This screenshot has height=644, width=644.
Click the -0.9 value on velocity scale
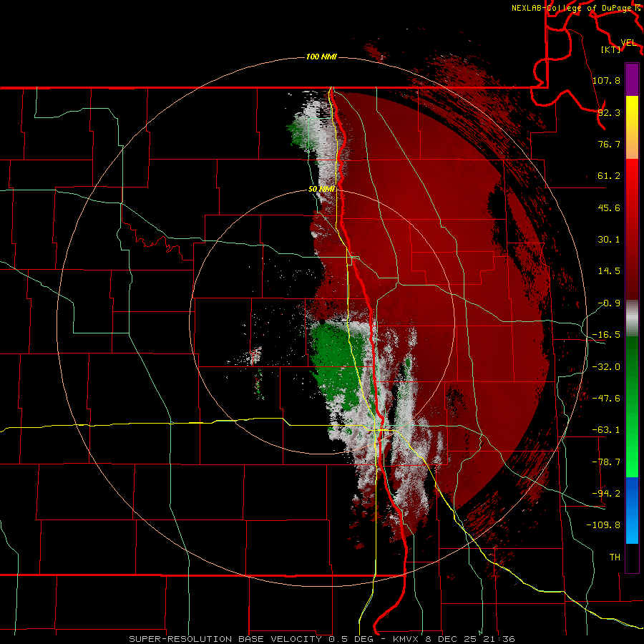pos(609,303)
